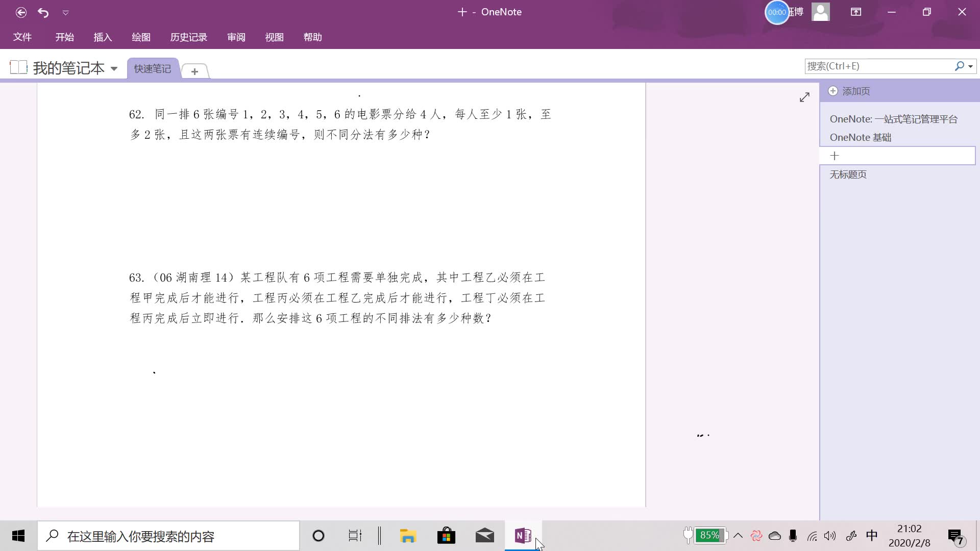Open Quick Access Toolbar customize dropdown

pyautogui.click(x=65, y=12)
